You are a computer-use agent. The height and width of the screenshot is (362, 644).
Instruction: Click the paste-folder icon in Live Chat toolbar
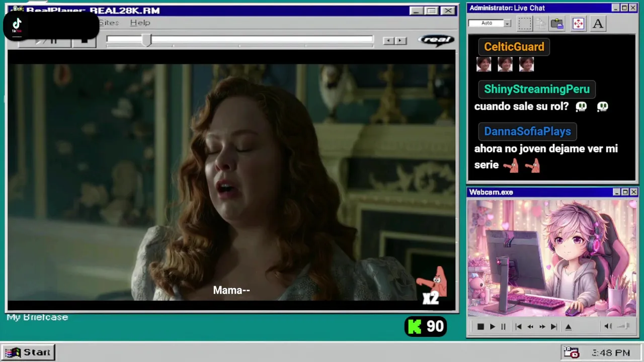557,23
